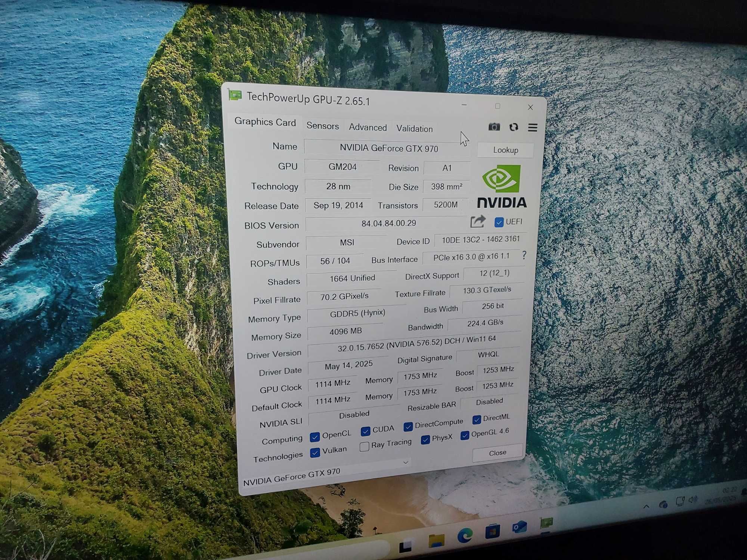Take a GPU-Z screenshot with the camera icon
The width and height of the screenshot is (747, 560).
pyautogui.click(x=494, y=127)
